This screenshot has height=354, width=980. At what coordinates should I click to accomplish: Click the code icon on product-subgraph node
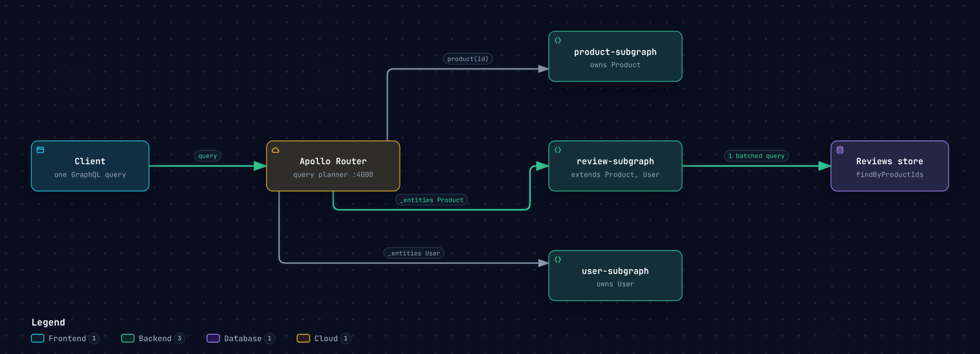click(x=558, y=40)
